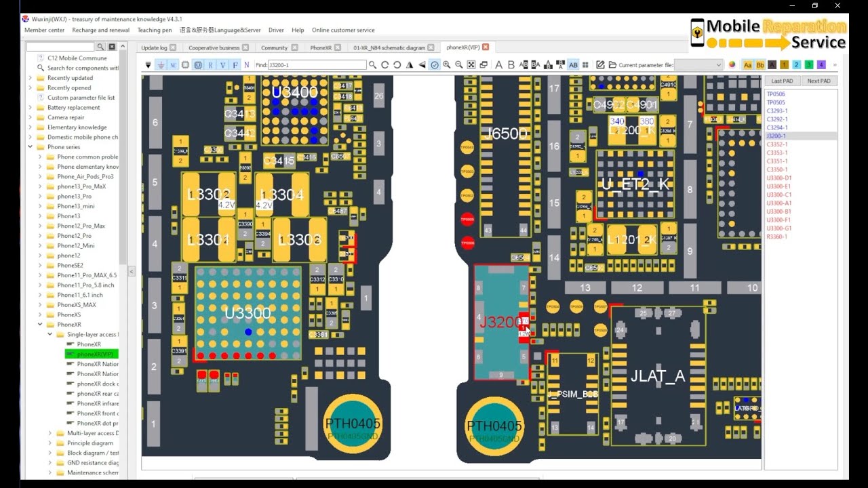Expand the Multi-layer access folder
This screenshot has width=868, height=488.
click(x=50, y=433)
